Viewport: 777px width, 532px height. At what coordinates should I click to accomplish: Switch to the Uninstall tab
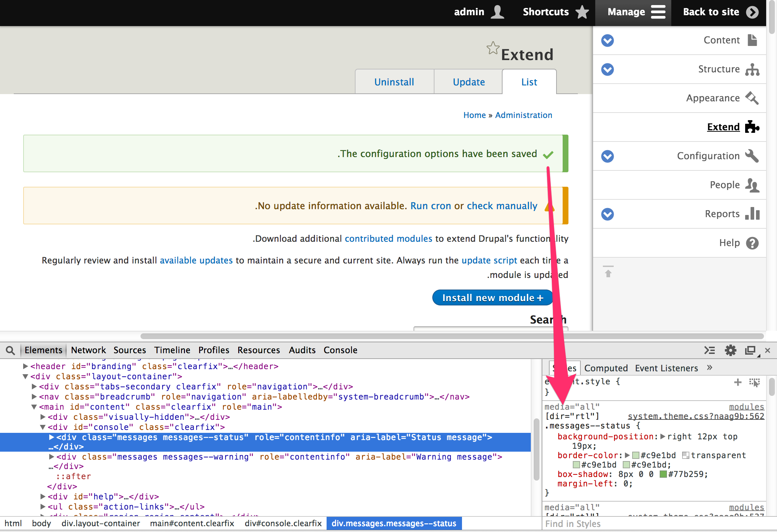(x=394, y=82)
